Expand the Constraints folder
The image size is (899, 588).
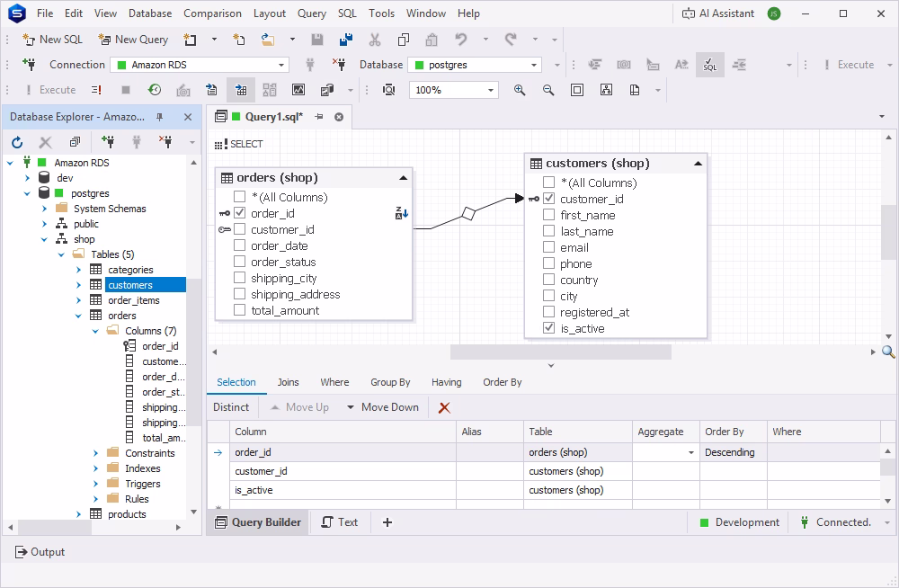click(x=96, y=453)
